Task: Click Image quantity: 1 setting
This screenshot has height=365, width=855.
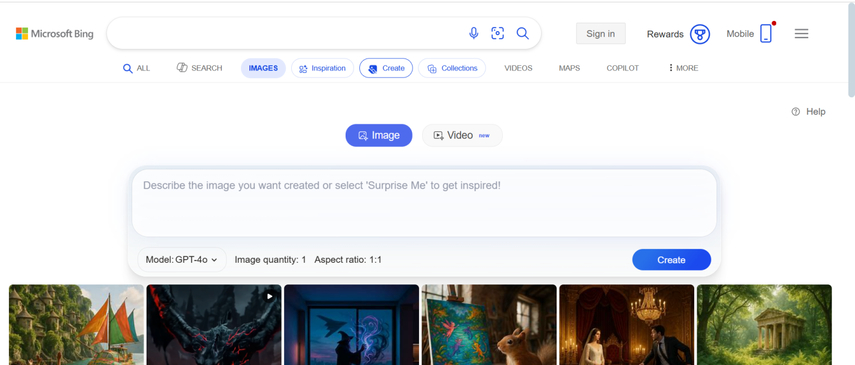Action: (x=270, y=260)
